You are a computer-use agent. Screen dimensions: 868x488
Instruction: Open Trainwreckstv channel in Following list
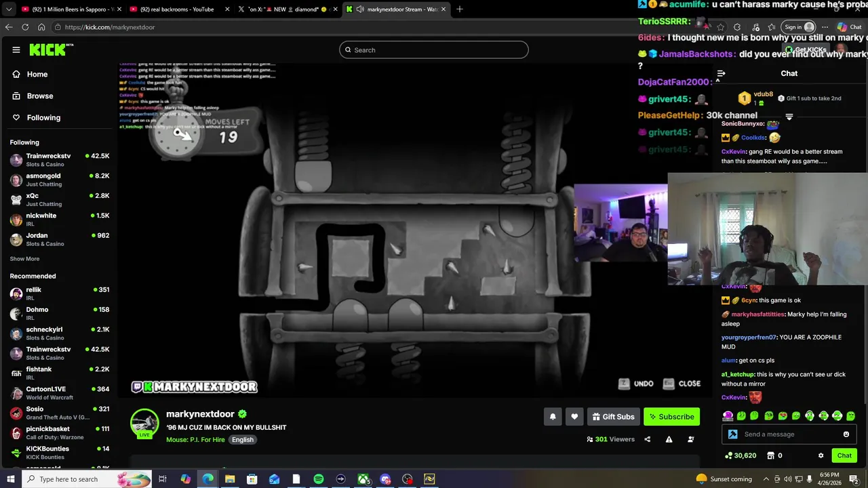tap(60, 160)
